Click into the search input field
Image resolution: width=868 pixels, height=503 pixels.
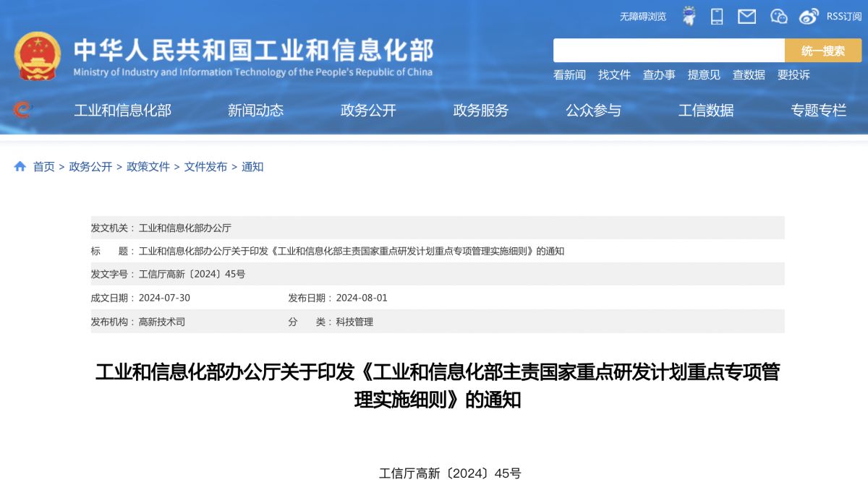click(x=669, y=51)
